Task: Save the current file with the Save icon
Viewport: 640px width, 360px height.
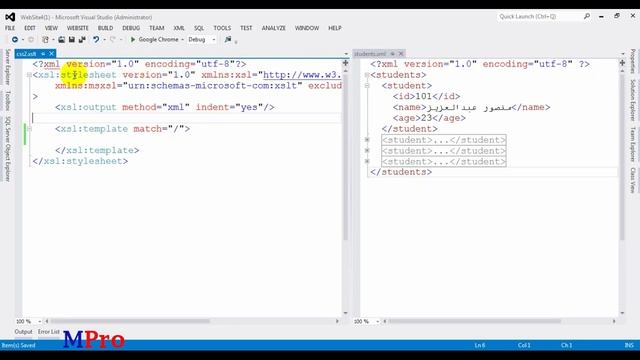Action: click(x=72, y=40)
